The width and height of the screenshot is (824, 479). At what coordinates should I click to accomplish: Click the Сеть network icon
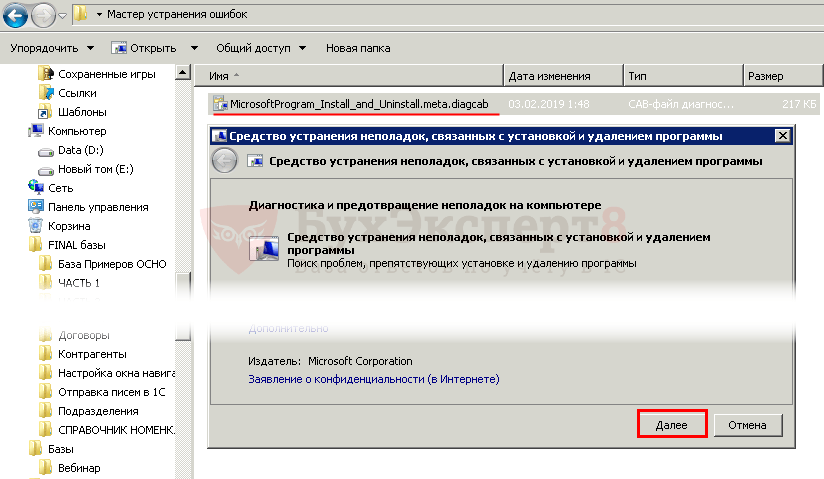coord(37,188)
